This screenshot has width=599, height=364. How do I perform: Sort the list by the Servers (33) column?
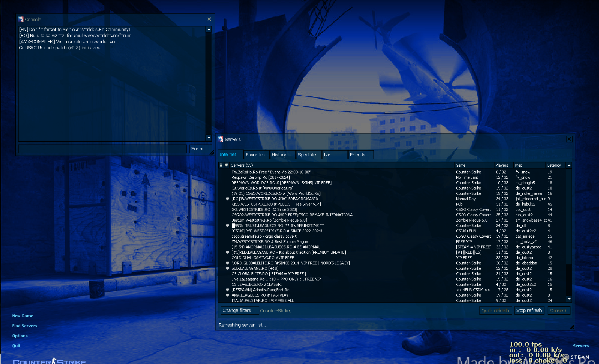click(342, 165)
